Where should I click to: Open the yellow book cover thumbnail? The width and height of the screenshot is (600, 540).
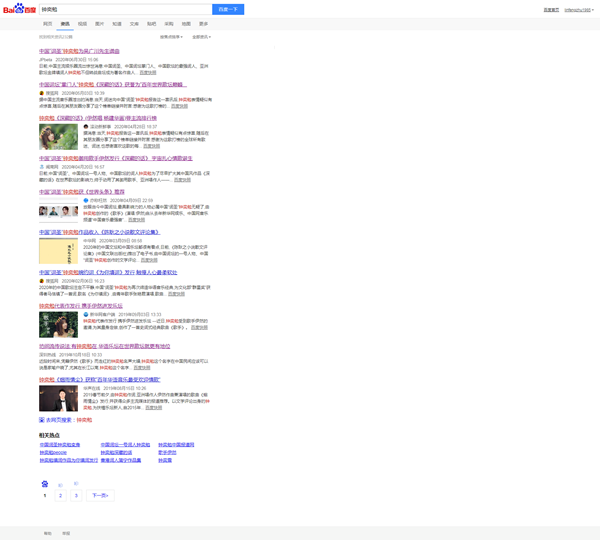pos(58,251)
